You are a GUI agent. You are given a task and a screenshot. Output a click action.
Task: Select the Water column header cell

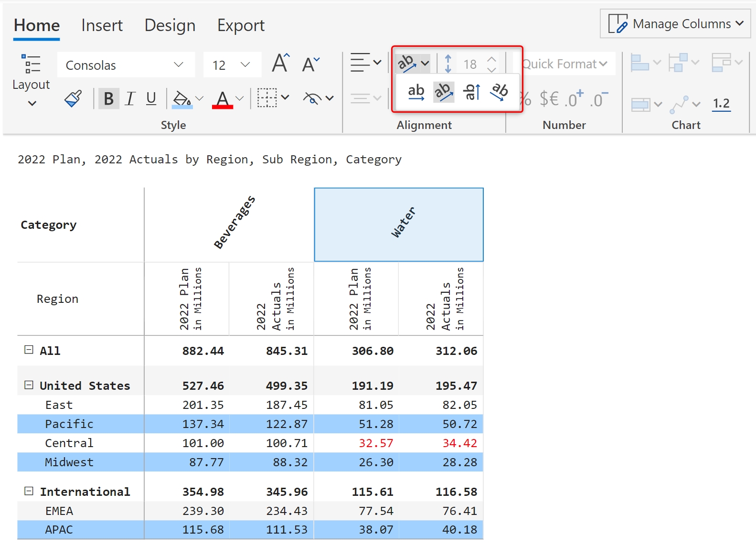[x=398, y=225]
